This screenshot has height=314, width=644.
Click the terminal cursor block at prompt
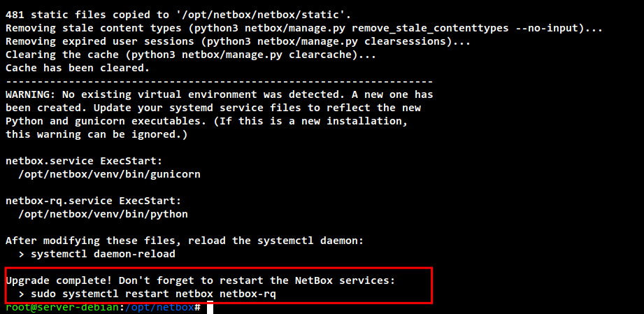pyautogui.click(x=210, y=308)
